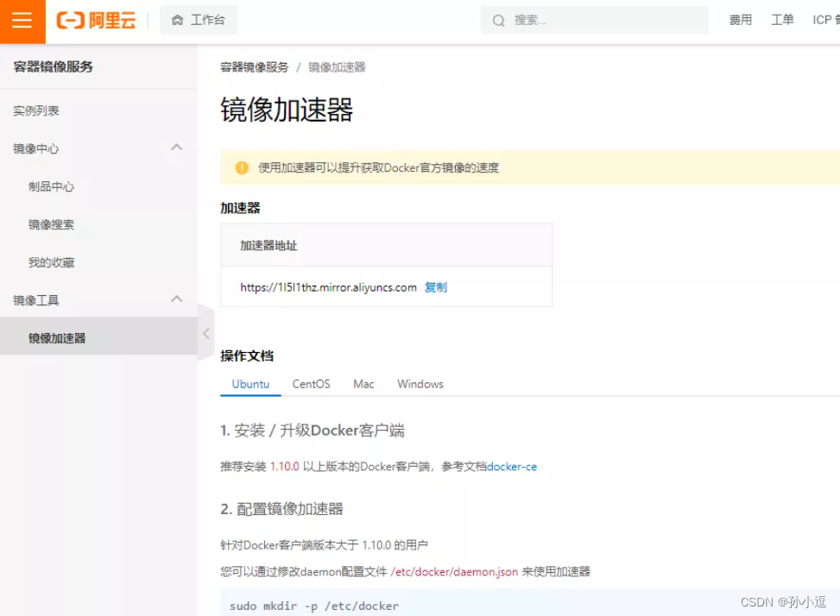Switch to the Windows tab

[x=420, y=384]
